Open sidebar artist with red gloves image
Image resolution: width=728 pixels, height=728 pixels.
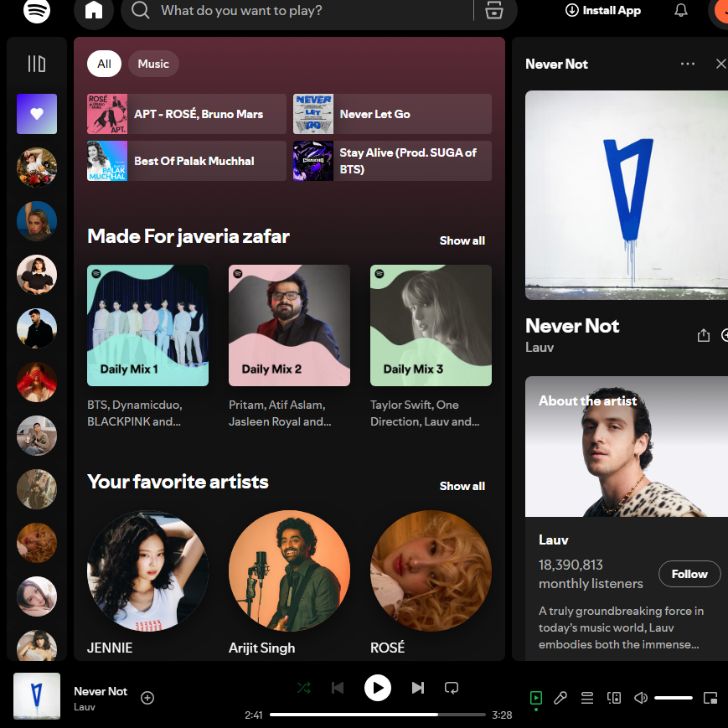(37, 382)
